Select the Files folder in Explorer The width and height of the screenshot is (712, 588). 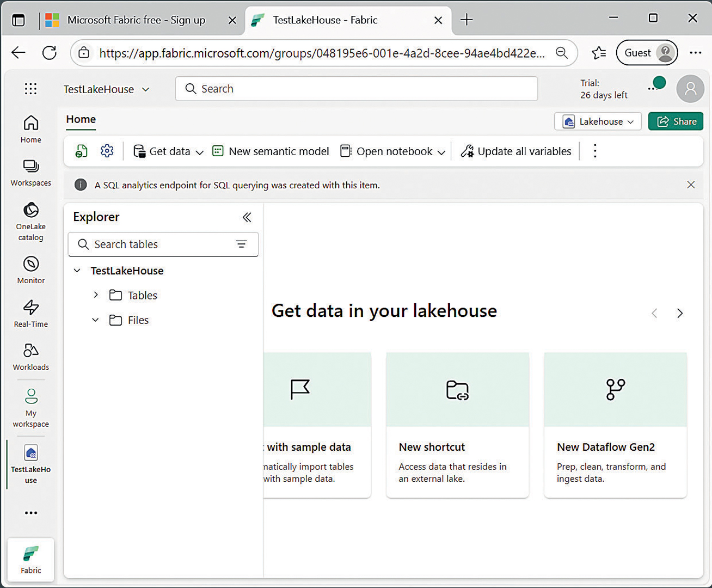tap(129, 320)
